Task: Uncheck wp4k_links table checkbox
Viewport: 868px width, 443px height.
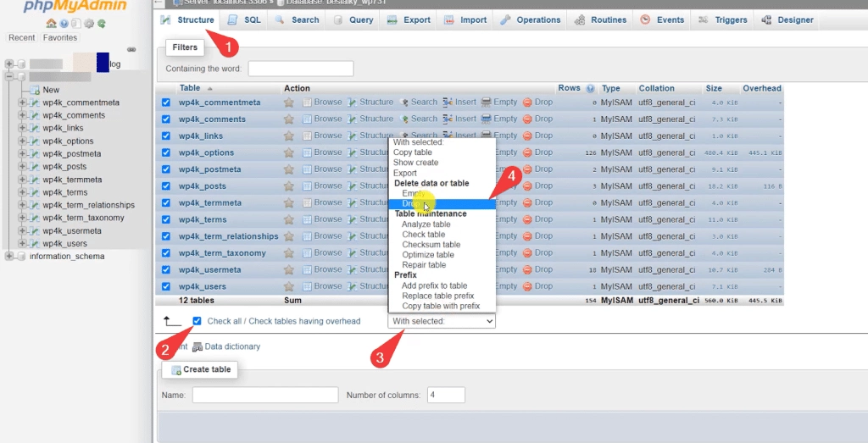Action: tap(166, 136)
